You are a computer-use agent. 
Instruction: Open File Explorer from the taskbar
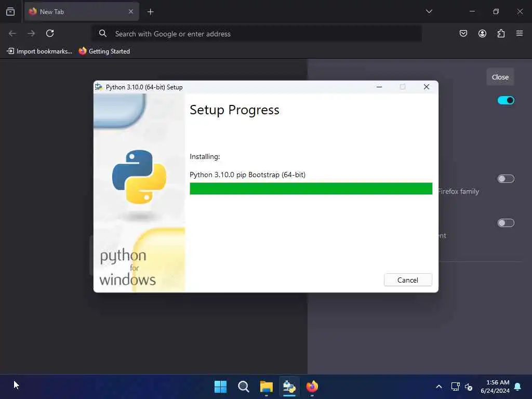pos(267,387)
